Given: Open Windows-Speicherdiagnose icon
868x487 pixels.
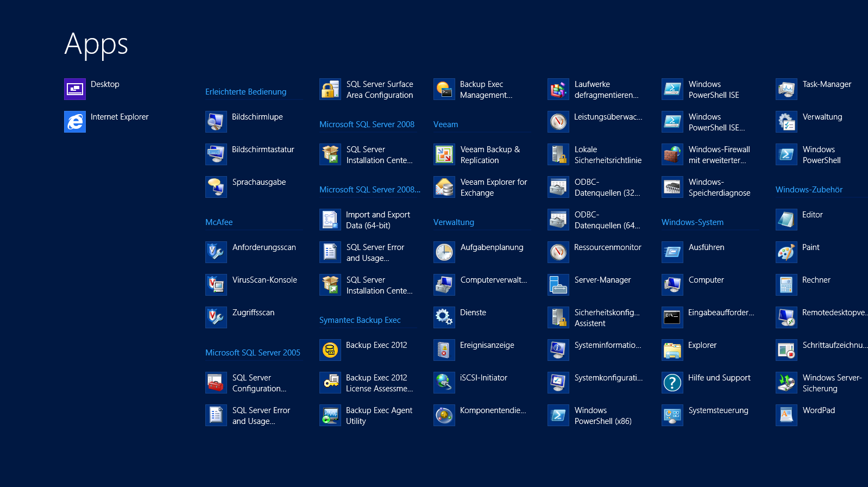Looking at the screenshot, I should 672,187.
